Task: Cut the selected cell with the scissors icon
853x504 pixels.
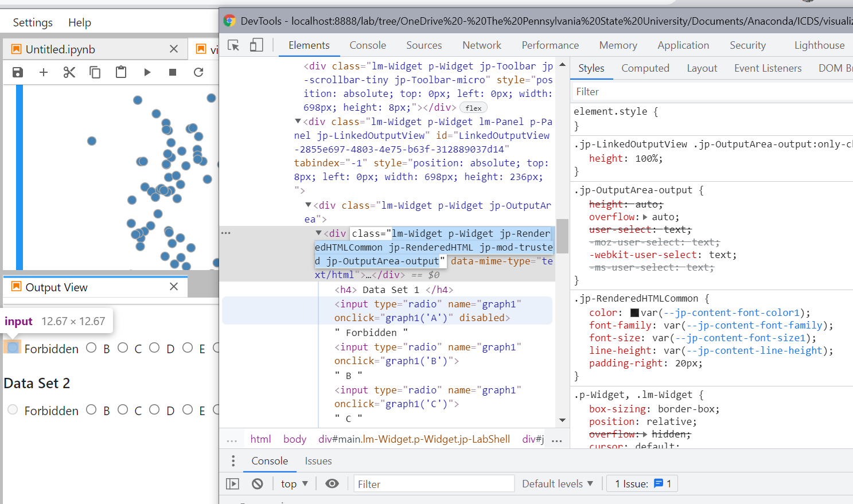Action: tap(69, 72)
